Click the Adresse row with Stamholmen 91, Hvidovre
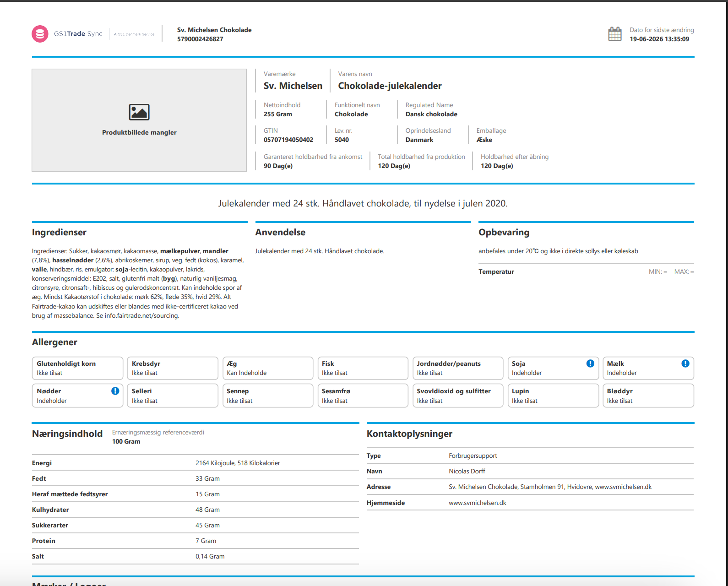Image resolution: width=728 pixels, height=586 pixels. coord(530,487)
